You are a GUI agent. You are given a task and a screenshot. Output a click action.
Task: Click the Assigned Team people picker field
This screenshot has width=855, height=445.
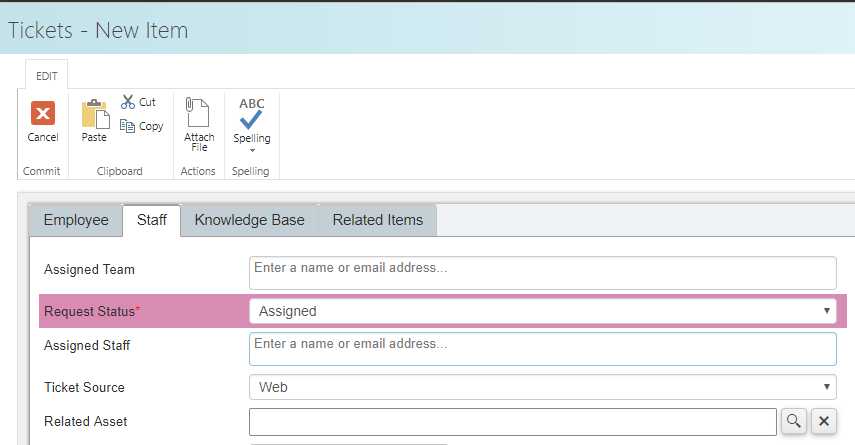543,273
